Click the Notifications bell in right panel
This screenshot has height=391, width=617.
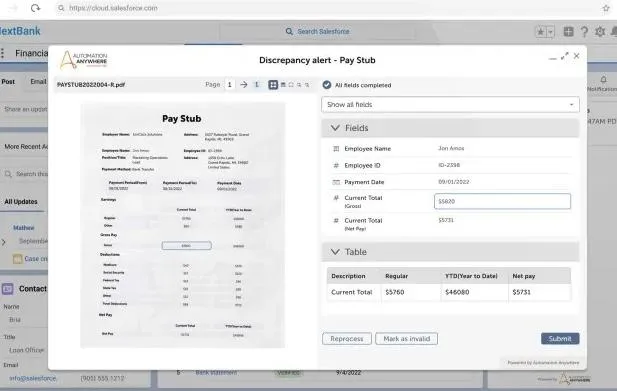point(603,79)
